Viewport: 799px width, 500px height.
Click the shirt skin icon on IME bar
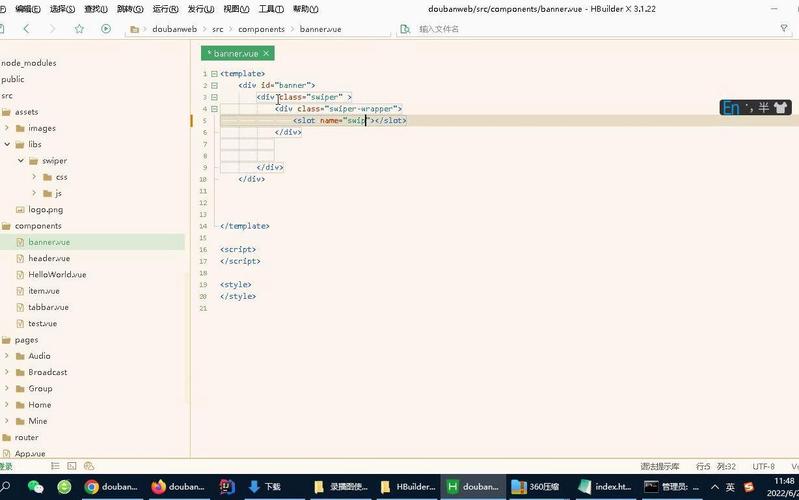pos(780,108)
